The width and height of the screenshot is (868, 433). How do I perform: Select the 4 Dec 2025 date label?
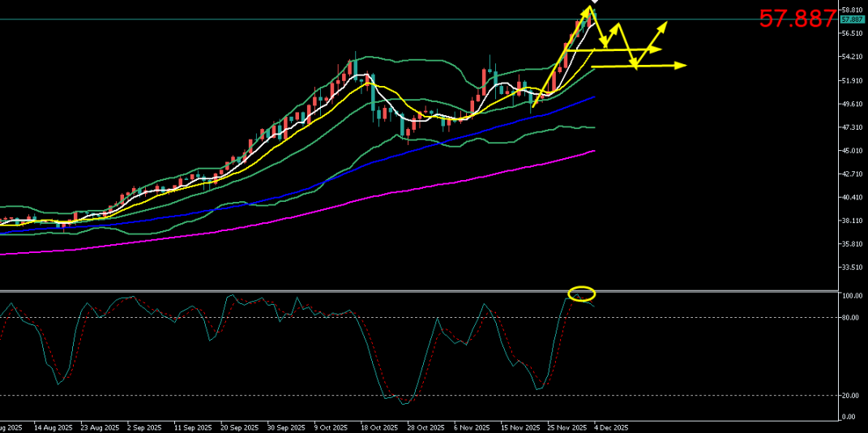pyautogui.click(x=611, y=427)
